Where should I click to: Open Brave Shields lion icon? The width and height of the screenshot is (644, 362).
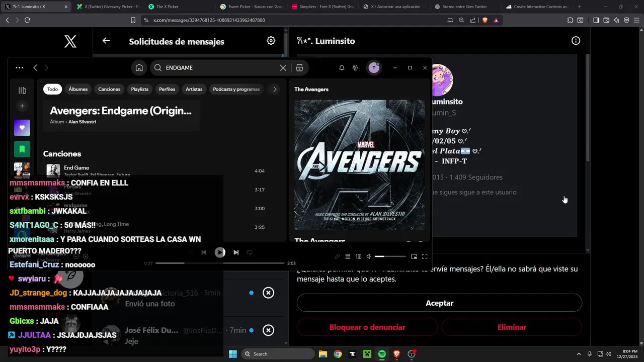coord(485,20)
